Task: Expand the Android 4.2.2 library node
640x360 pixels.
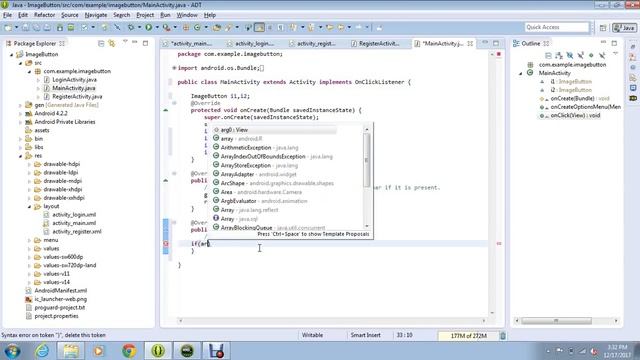Action: tap(20, 113)
